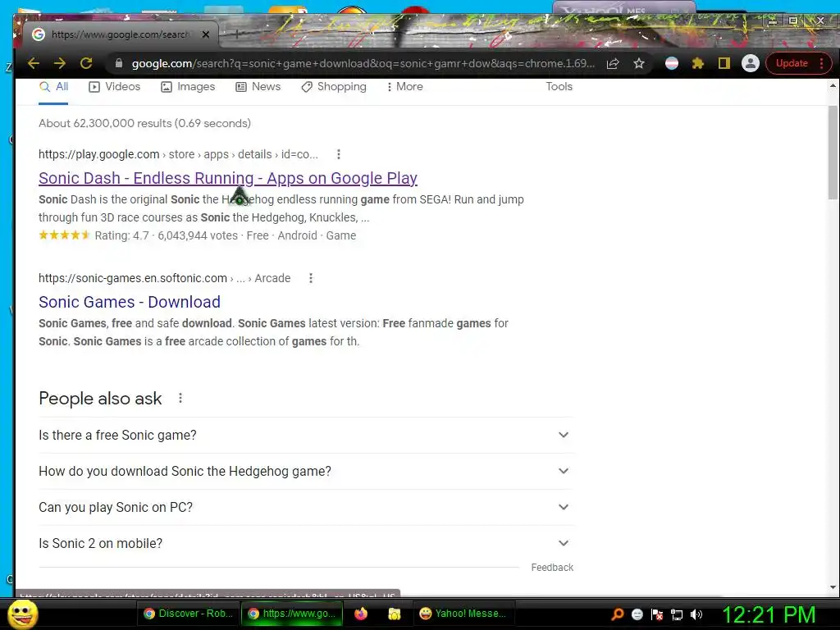Open the Start menu smiley button

[22, 614]
